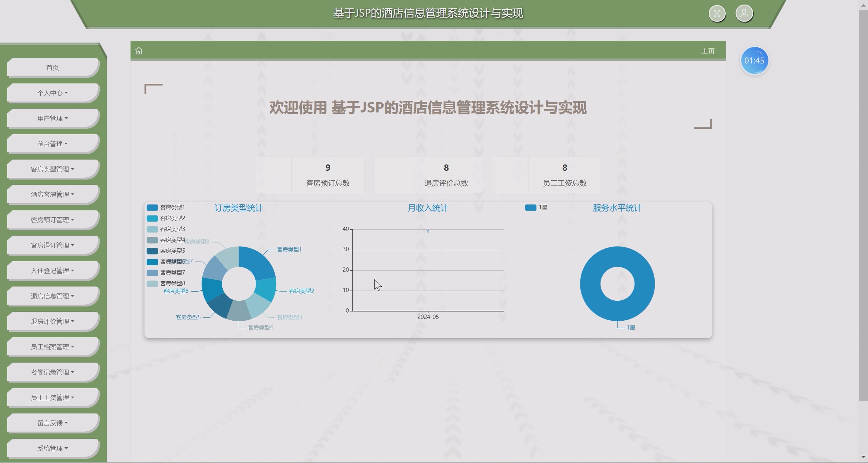Open the 考勤记录管理 sidebar menu

click(x=53, y=372)
